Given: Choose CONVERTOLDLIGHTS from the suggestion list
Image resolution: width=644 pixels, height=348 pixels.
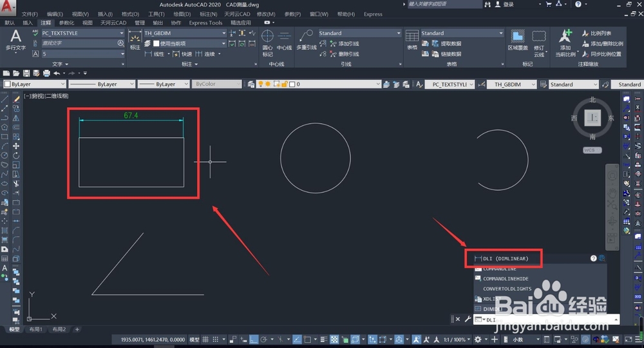Looking at the screenshot, I should [x=507, y=289].
